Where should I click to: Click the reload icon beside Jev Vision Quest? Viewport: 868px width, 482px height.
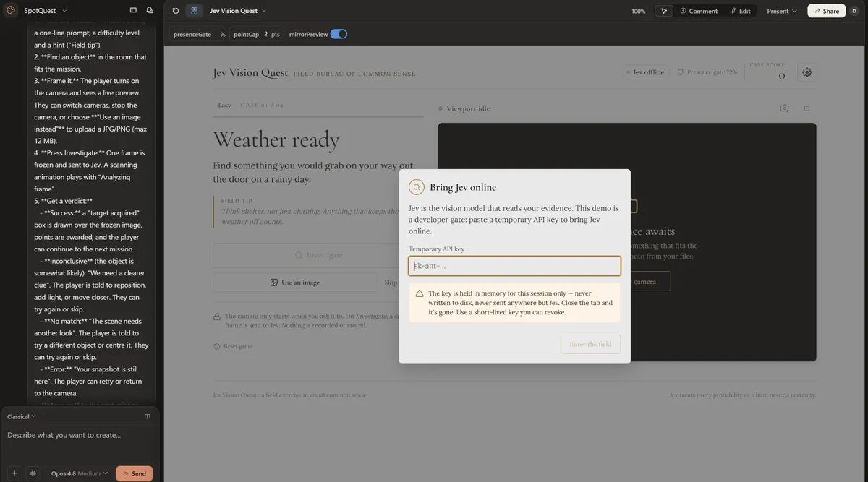click(x=176, y=11)
